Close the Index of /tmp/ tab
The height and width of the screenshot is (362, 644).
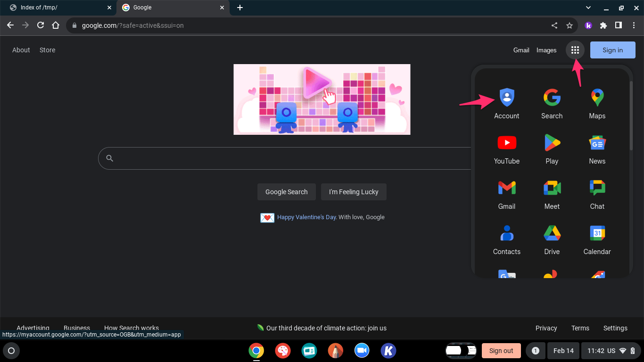[x=109, y=8]
